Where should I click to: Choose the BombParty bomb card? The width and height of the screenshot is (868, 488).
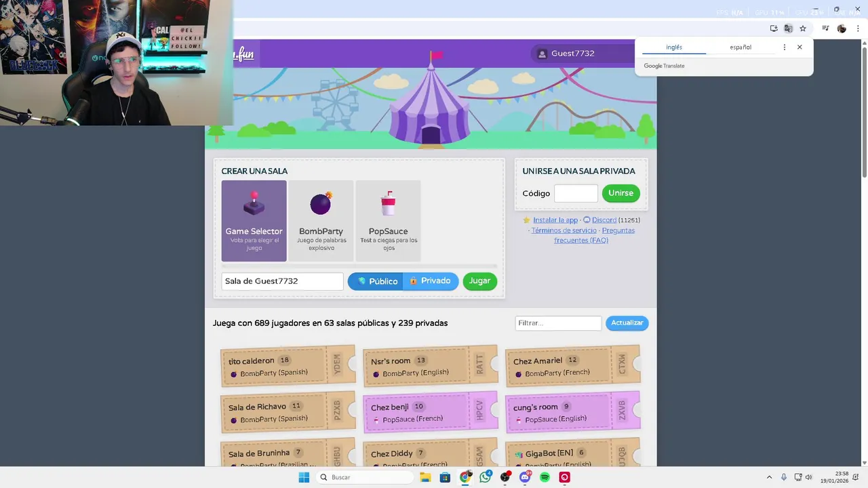tap(321, 221)
